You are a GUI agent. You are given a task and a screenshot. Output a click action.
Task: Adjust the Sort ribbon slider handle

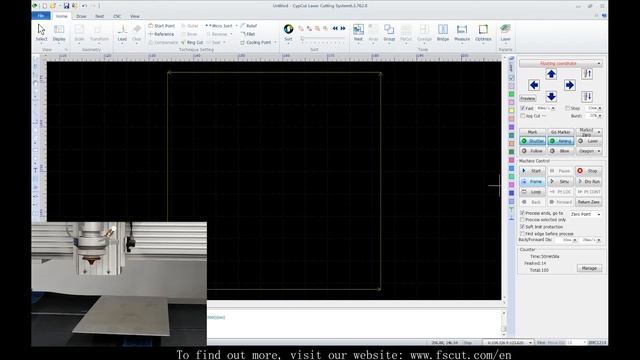[x=302, y=38]
